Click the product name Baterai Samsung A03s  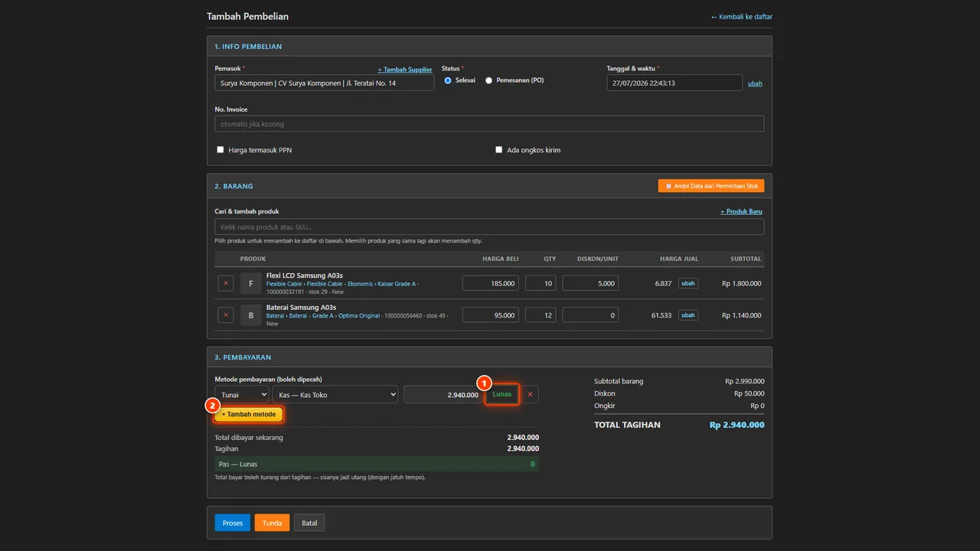point(301,307)
